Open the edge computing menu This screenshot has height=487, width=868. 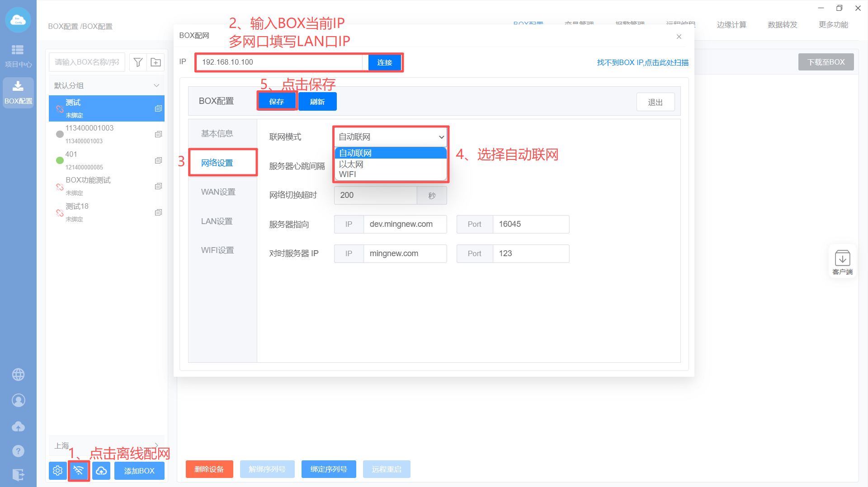tap(731, 25)
